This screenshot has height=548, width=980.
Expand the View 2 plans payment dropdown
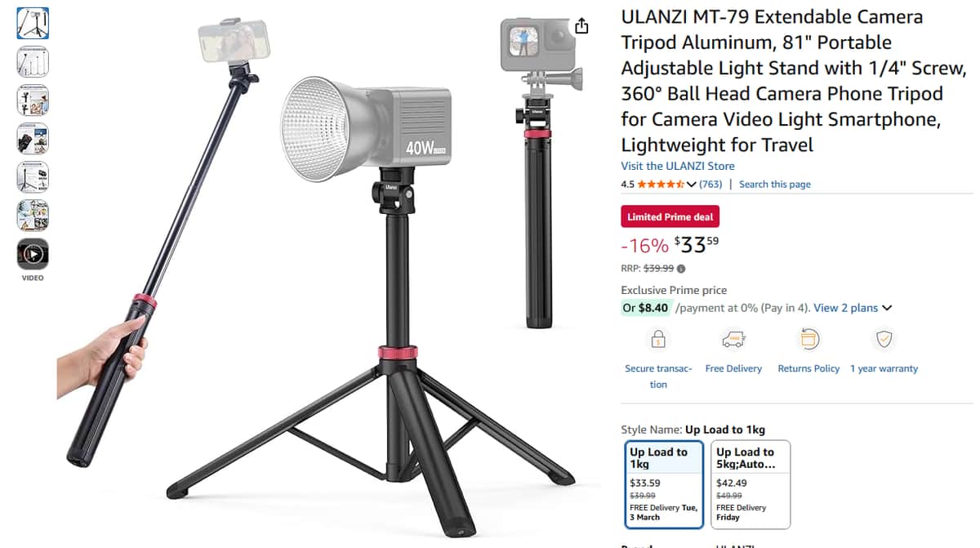[x=853, y=308]
